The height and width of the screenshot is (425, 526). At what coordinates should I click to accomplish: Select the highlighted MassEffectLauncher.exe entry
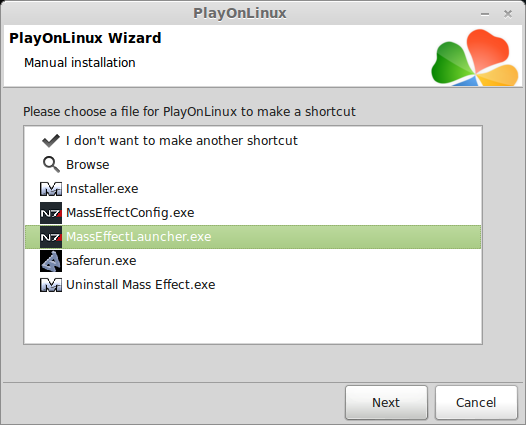(253, 237)
